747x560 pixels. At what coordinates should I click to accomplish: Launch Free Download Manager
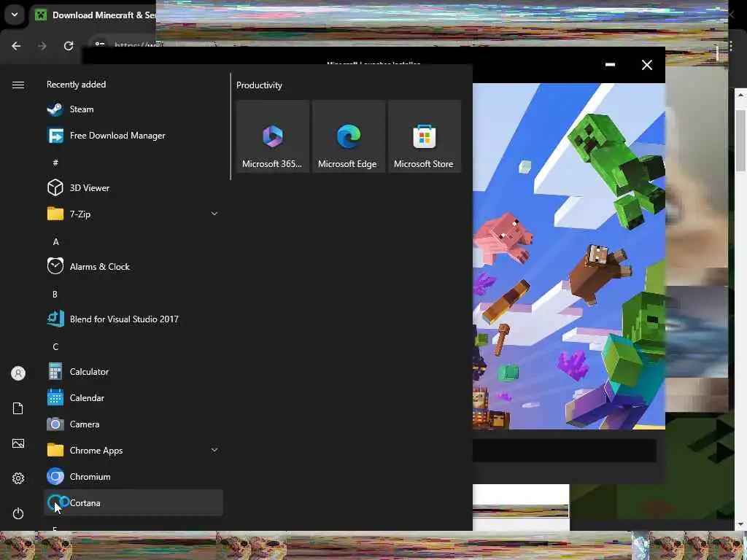pyautogui.click(x=133, y=135)
